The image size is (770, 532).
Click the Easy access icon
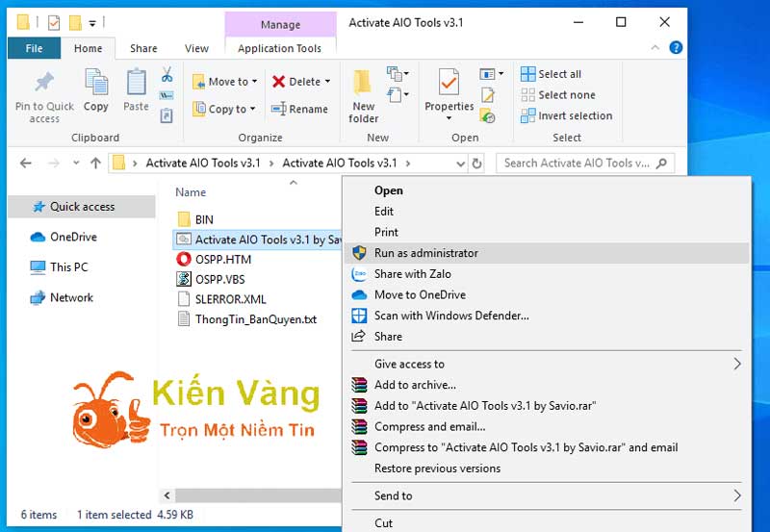[x=395, y=94]
